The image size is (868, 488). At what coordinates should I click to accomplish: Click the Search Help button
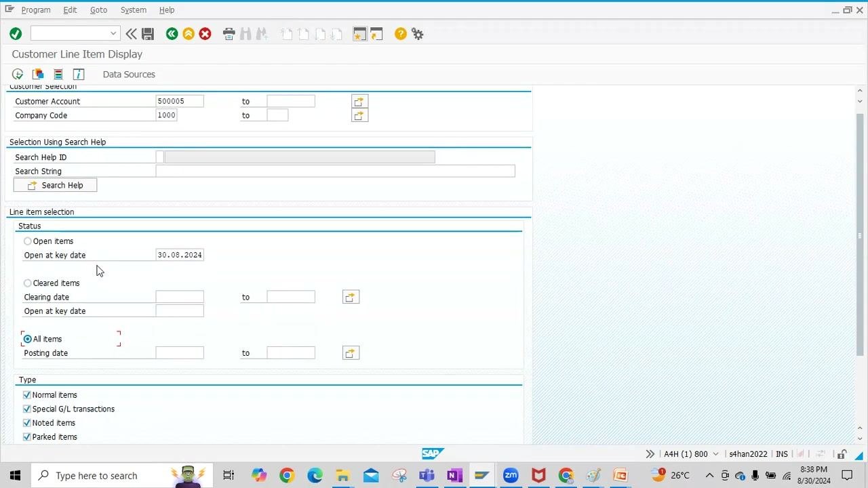click(x=55, y=186)
